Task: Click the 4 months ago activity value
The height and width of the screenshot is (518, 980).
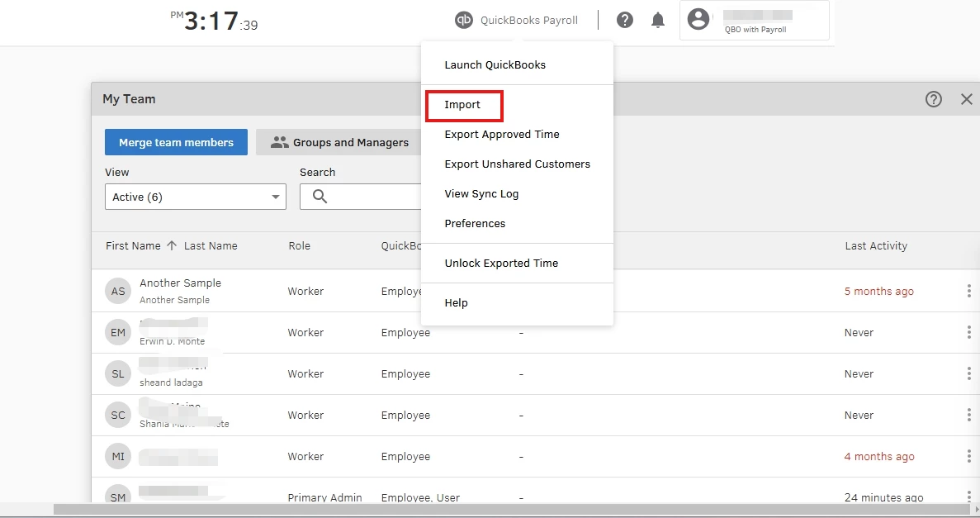Action: [x=879, y=456]
